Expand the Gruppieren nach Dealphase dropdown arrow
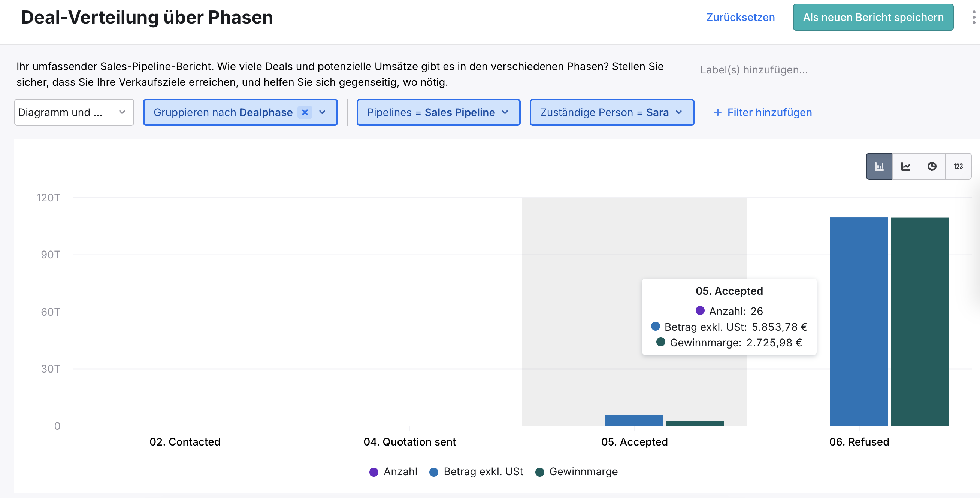This screenshot has width=980, height=498. [x=322, y=112]
